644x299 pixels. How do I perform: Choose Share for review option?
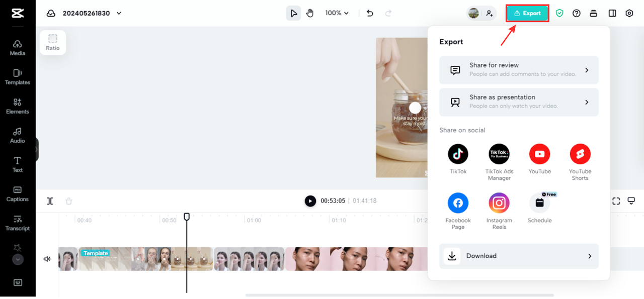coord(519,70)
